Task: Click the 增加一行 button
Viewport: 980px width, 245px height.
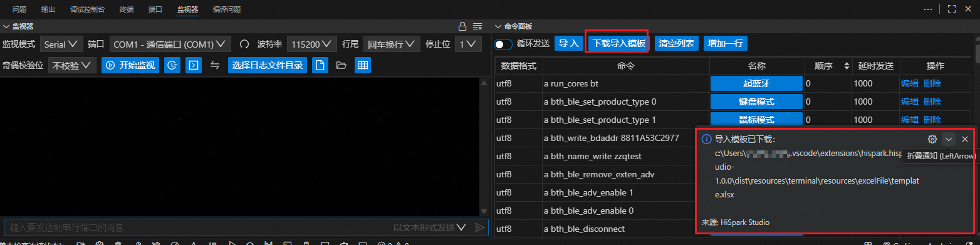Action: (725, 44)
